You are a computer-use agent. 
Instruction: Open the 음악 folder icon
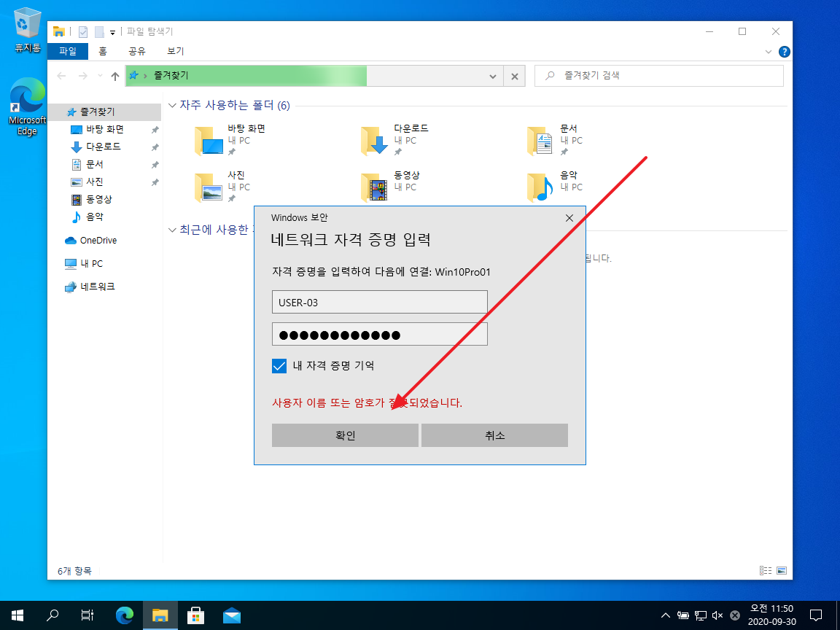(540, 188)
